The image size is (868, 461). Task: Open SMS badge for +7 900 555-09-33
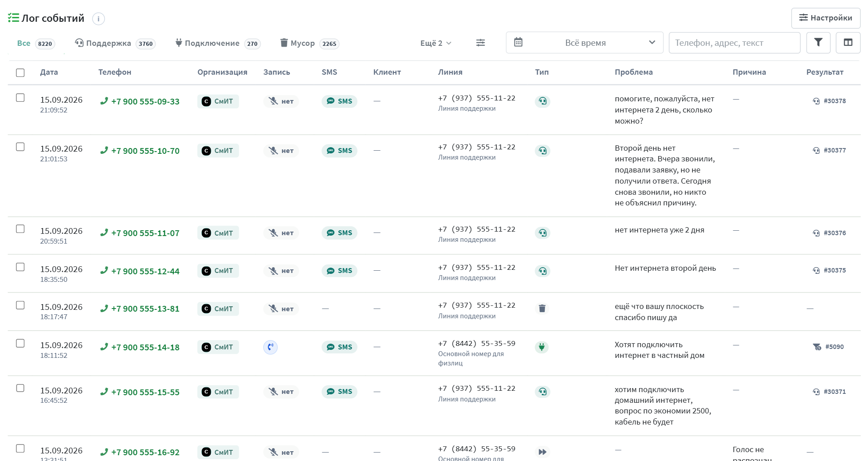pos(340,101)
